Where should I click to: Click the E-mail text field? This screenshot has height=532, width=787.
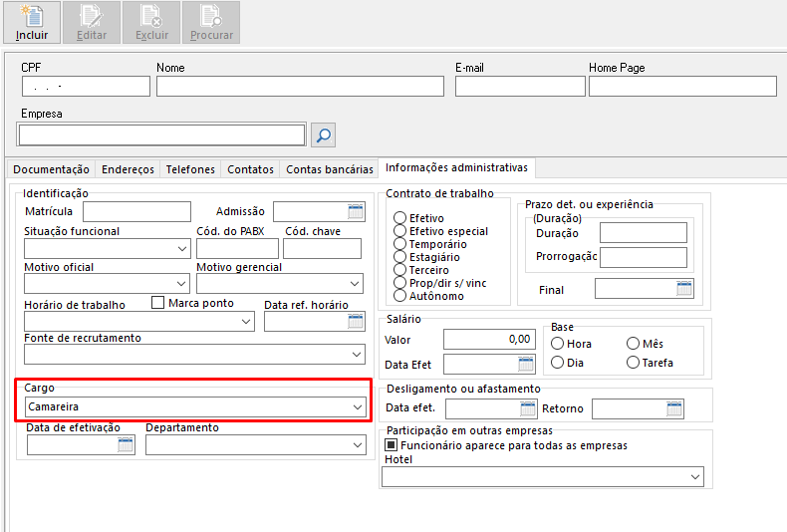tap(520, 87)
